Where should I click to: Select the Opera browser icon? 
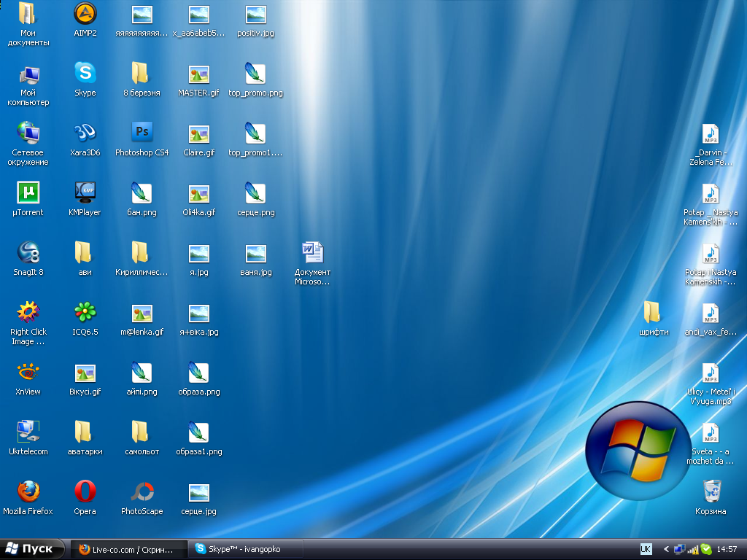click(85, 491)
